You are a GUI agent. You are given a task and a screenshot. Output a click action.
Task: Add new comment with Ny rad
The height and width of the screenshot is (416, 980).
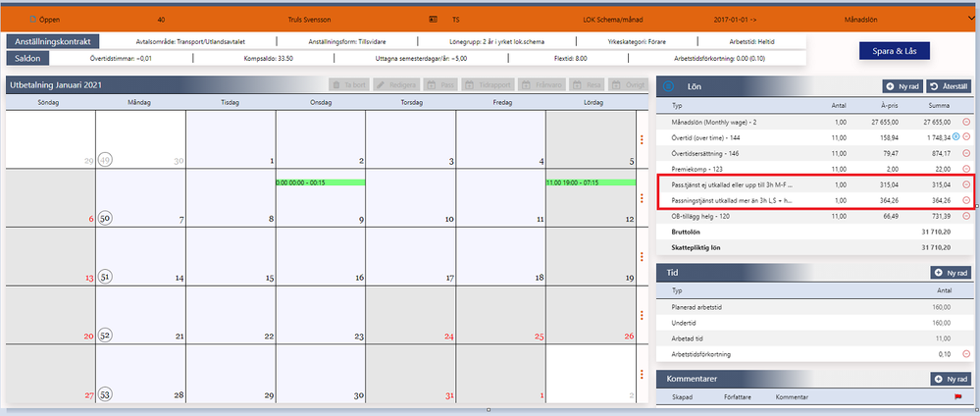click(952, 379)
